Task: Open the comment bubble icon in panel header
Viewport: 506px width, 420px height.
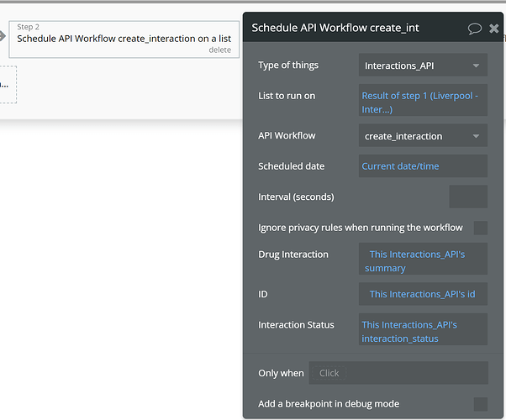Action: coord(474,29)
